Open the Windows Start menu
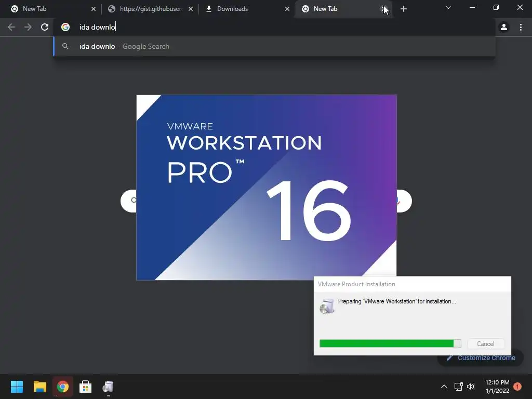The height and width of the screenshot is (399, 532). pos(17,387)
